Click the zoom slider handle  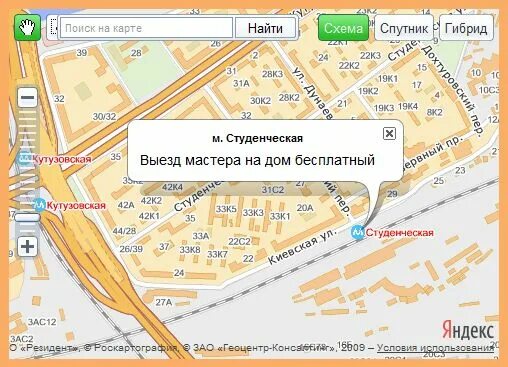click(x=27, y=218)
